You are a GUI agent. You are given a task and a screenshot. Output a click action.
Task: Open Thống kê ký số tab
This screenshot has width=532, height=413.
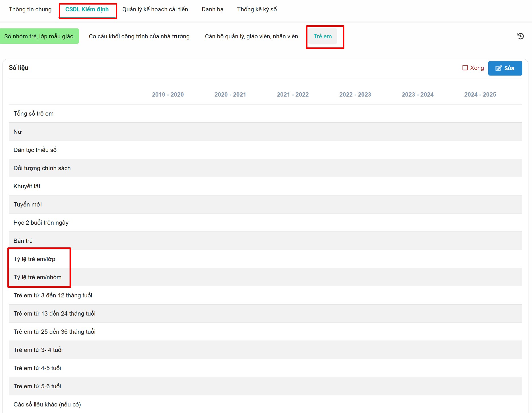(257, 9)
